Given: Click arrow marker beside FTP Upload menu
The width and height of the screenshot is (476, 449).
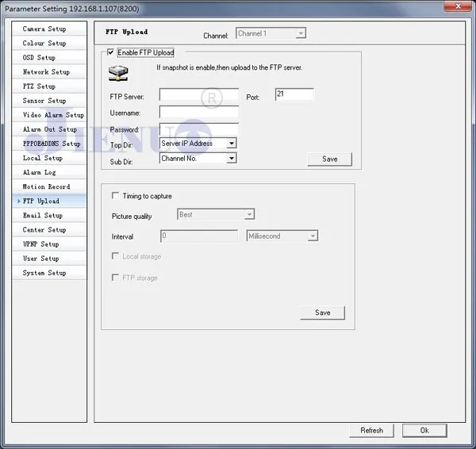Looking at the screenshot, I should [19, 201].
